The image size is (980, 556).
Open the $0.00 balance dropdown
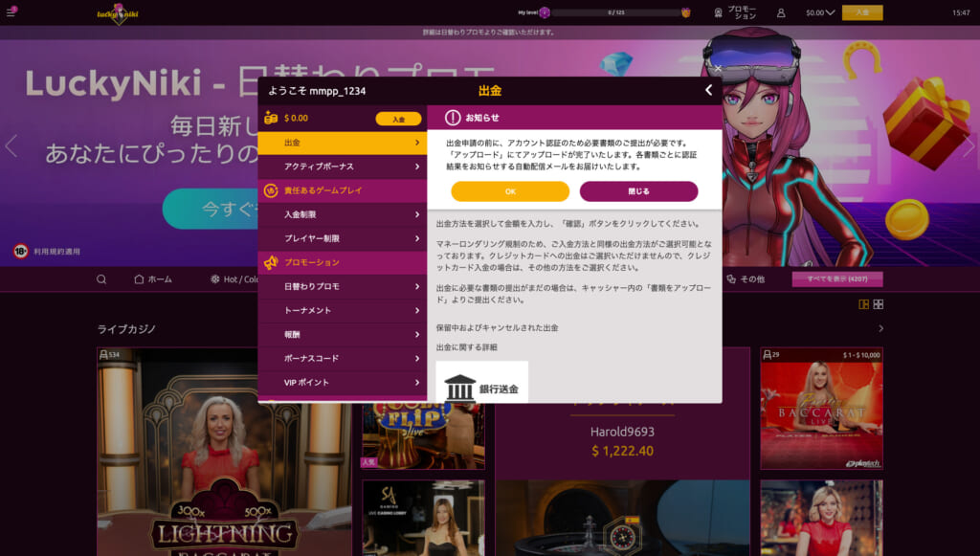(x=820, y=12)
